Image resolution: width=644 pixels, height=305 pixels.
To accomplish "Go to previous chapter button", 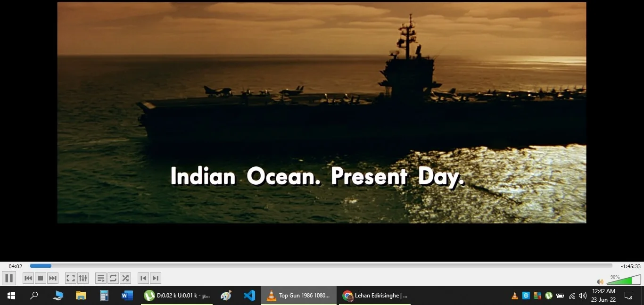I will click(x=143, y=278).
